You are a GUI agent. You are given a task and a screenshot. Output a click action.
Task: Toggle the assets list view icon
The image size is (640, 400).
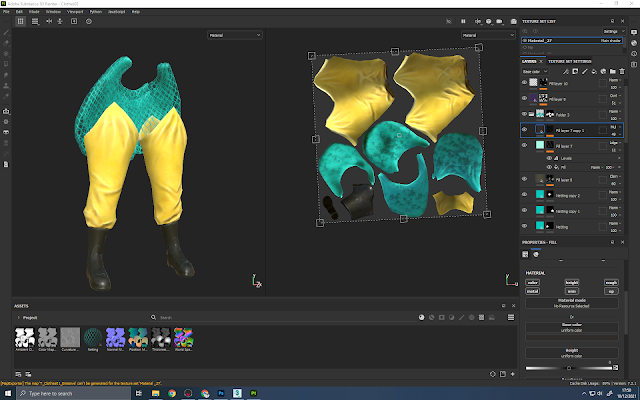(511, 318)
